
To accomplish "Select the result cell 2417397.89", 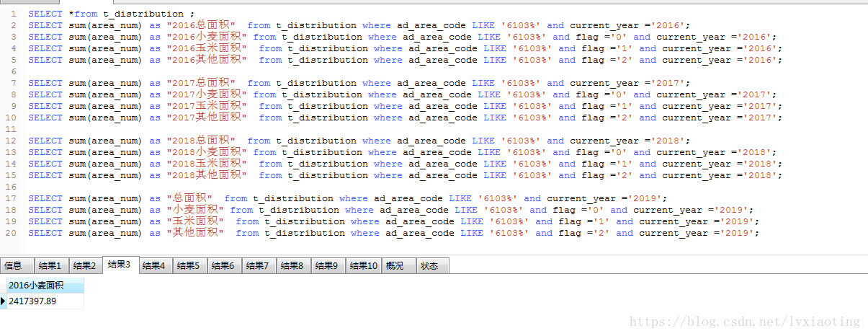I will [45, 301].
